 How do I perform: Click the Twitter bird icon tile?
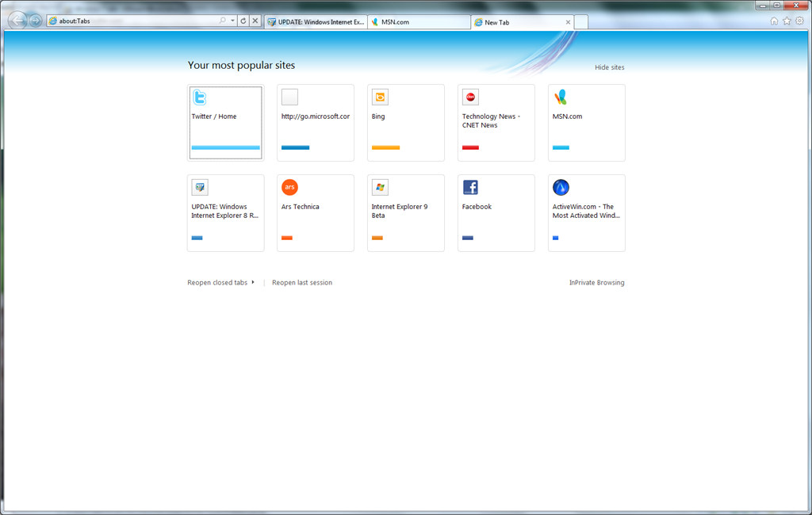click(x=199, y=97)
